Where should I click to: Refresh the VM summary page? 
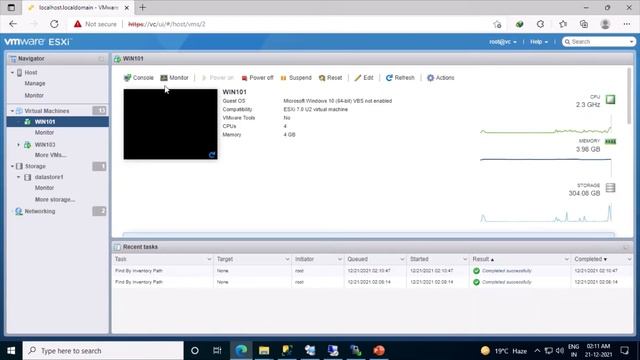(400, 78)
